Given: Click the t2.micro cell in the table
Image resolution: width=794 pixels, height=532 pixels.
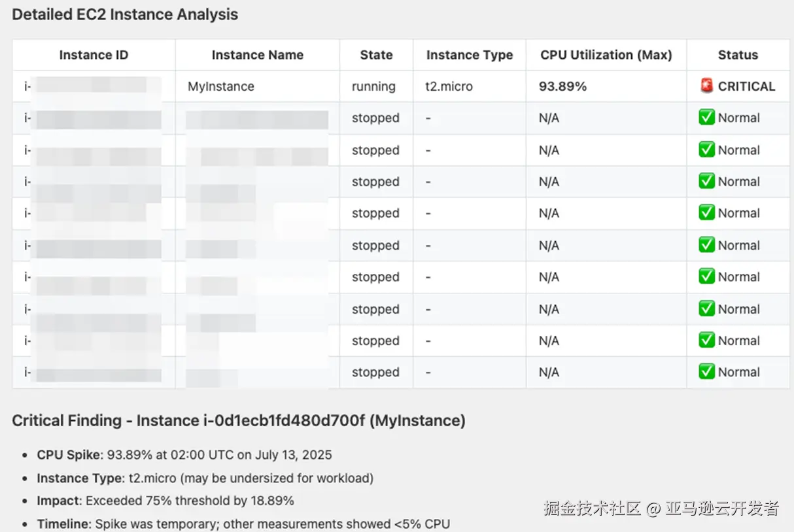Looking at the screenshot, I should click(449, 86).
